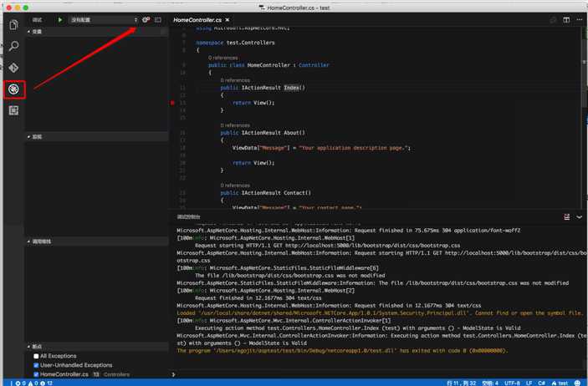Start debugging with the green play button
The image size is (588, 386).
(60, 19)
